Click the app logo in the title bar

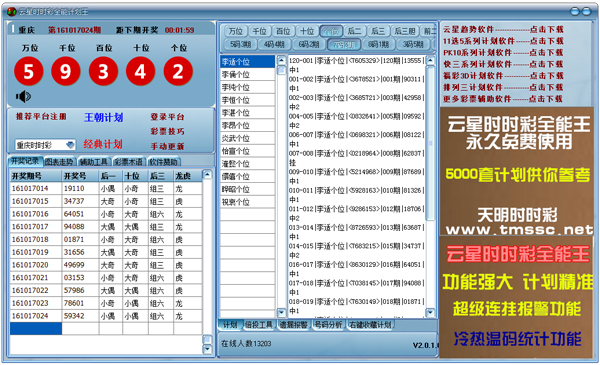tap(11, 11)
